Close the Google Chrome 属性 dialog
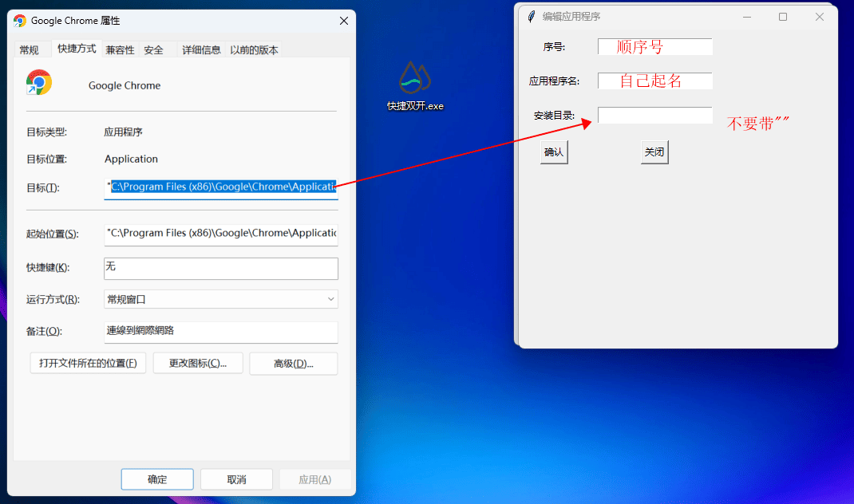The image size is (854, 504). coord(344,21)
